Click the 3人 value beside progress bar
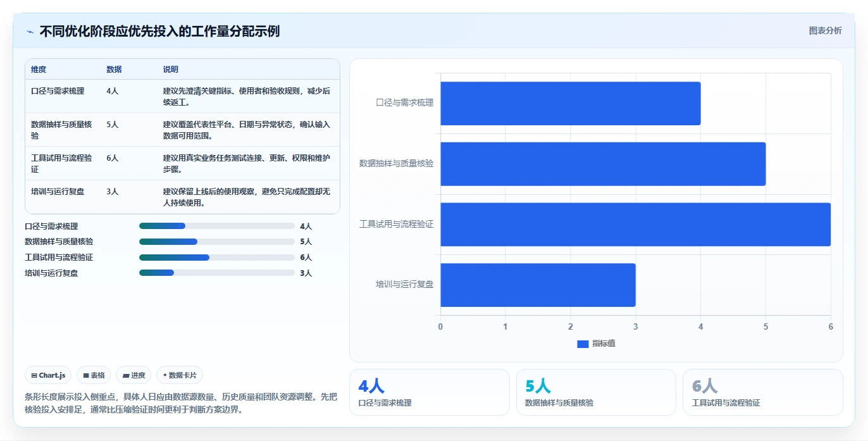The width and height of the screenshot is (868, 441). [x=306, y=273]
